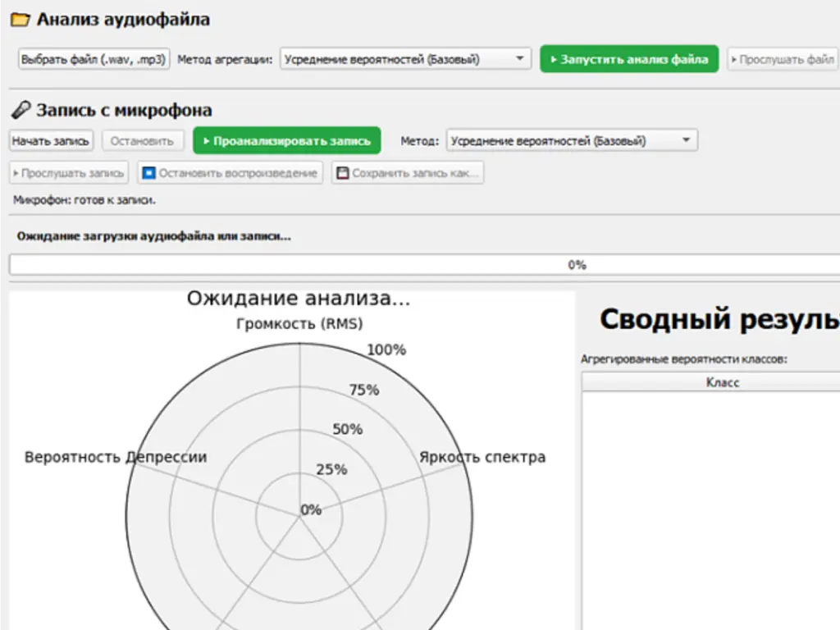The image size is (840, 630).
Task: Click the microphone icon beside Запись с микрофона
Action: (22, 111)
